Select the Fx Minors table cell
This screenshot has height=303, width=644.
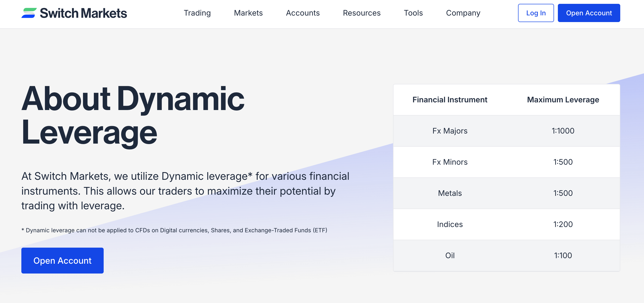(449, 162)
